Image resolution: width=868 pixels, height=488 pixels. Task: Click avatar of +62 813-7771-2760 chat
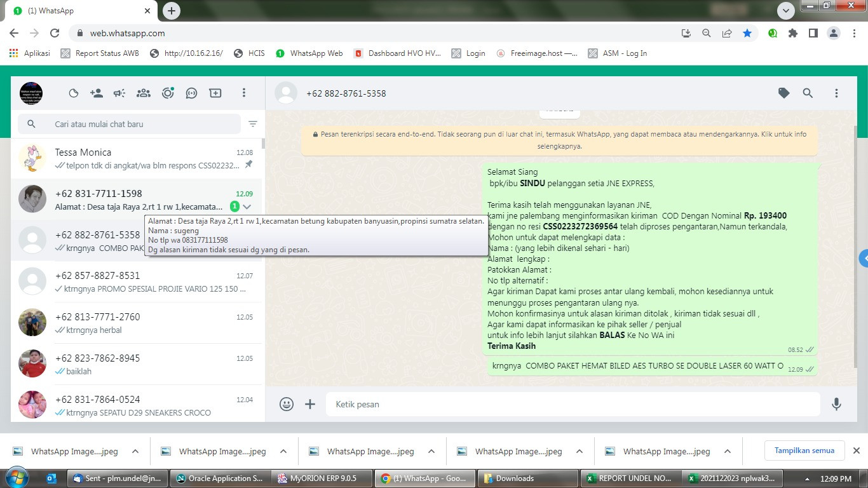[x=32, y=323]
